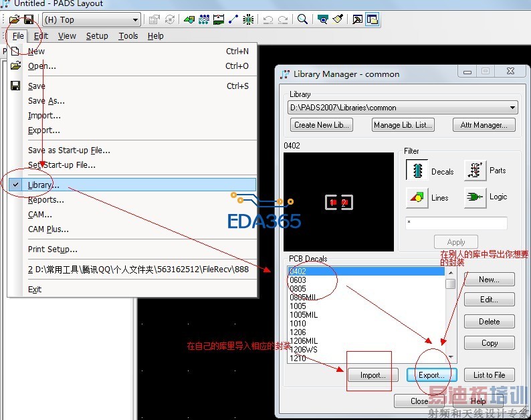The image size is (531, 420).
Task: Toggle the Logic filter icon
Action: 475,197
